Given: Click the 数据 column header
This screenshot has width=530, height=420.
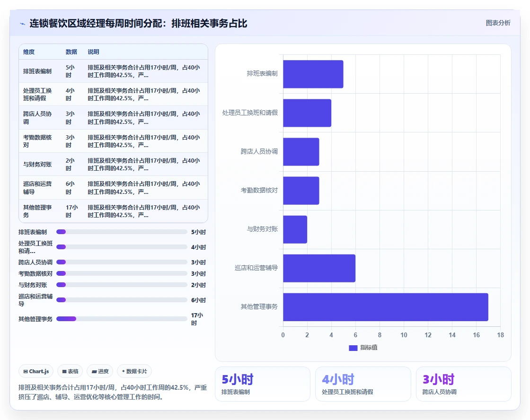Looking at the screenshot, I should pos(71,52).
